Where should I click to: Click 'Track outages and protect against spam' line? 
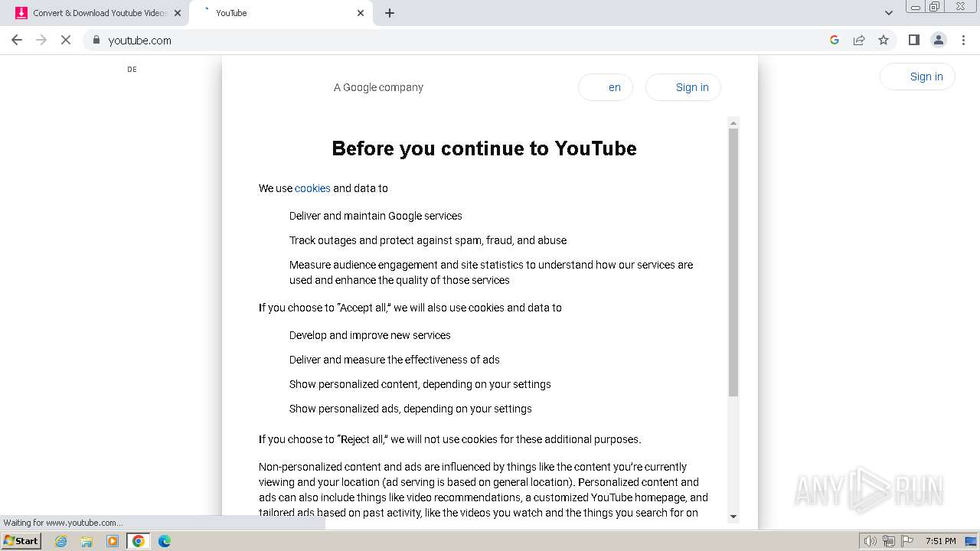(x=428, y=240)
